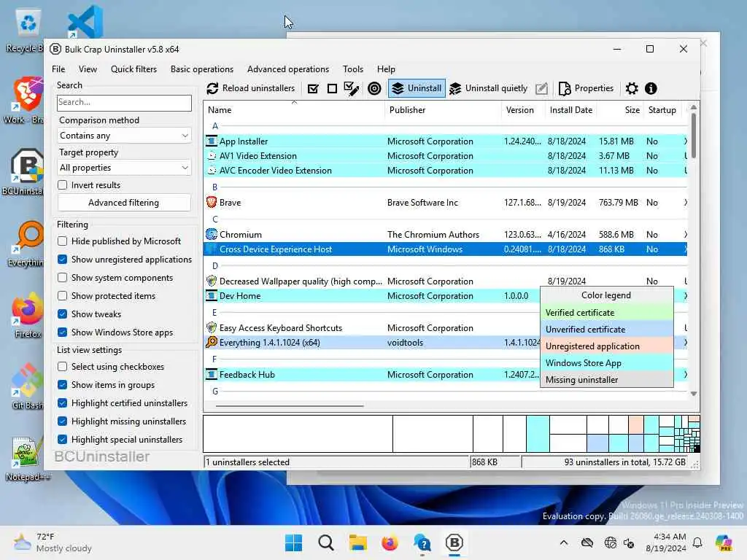This screenshot has height=560, width=747.
Task: Click the invert selection toolbar icon
Action: pyautogui.click(x=352, y=88)
